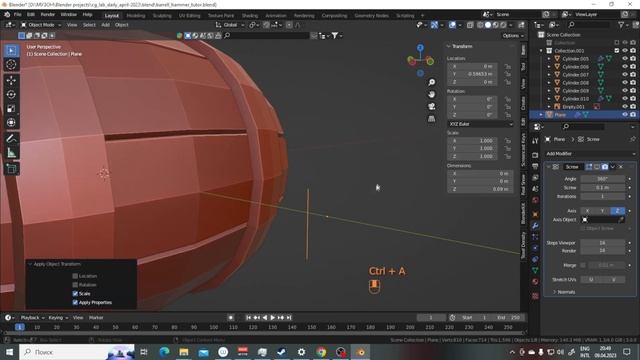The image size is (640, 360).
Task: Select the Select Box tool
Action: coord(11,51)
